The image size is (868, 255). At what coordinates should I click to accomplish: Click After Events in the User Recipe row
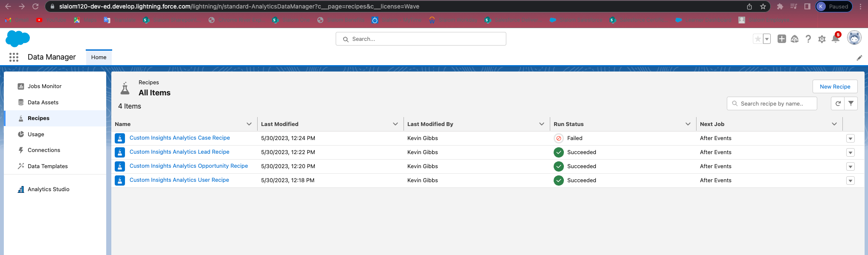coord(715,181)
